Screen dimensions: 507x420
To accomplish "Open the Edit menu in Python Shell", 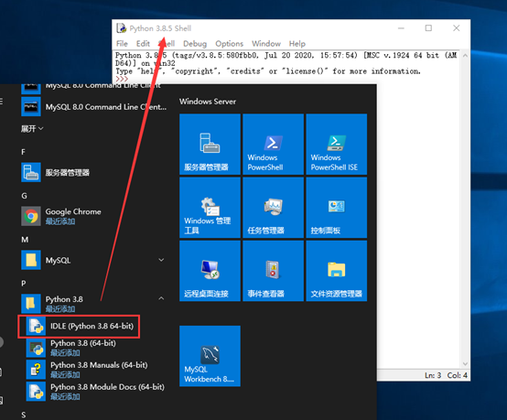I will coord(143,44).
